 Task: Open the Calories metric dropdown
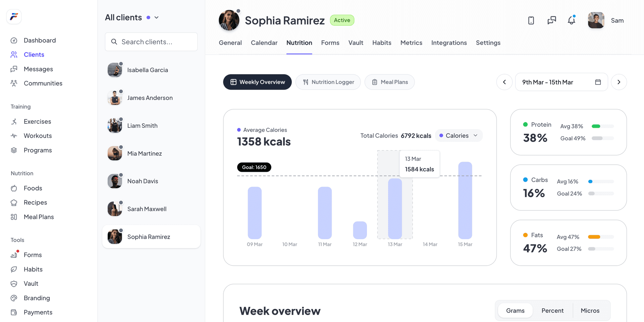click(459, 136)
